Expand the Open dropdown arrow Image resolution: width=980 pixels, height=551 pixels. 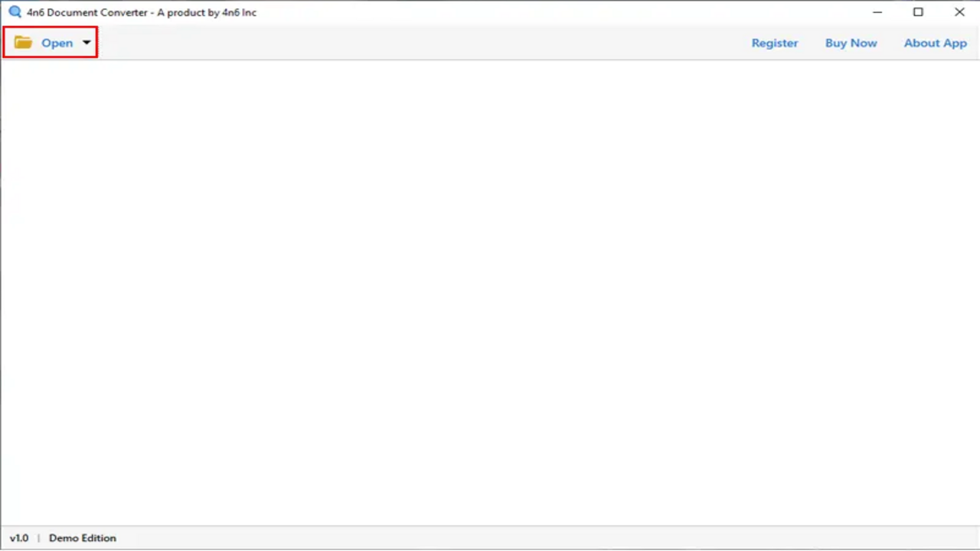[87, 43]
